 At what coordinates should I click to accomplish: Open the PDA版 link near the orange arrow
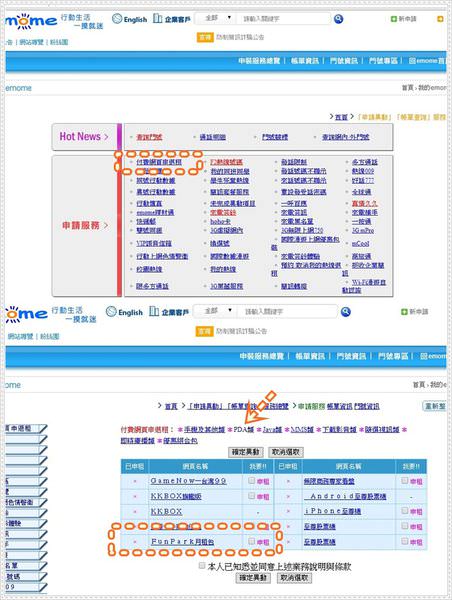coord(243,429)
